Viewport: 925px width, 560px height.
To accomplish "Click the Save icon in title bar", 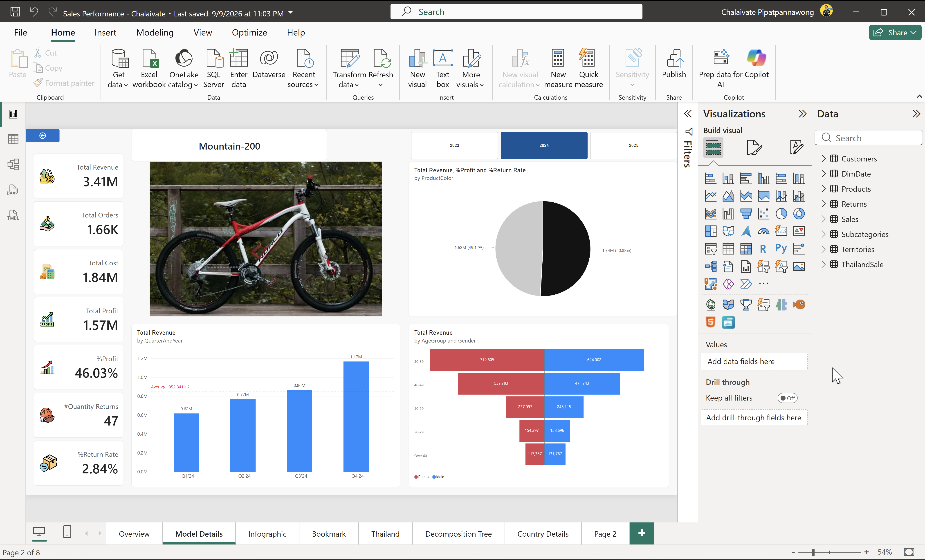I will tap(15, 12).
